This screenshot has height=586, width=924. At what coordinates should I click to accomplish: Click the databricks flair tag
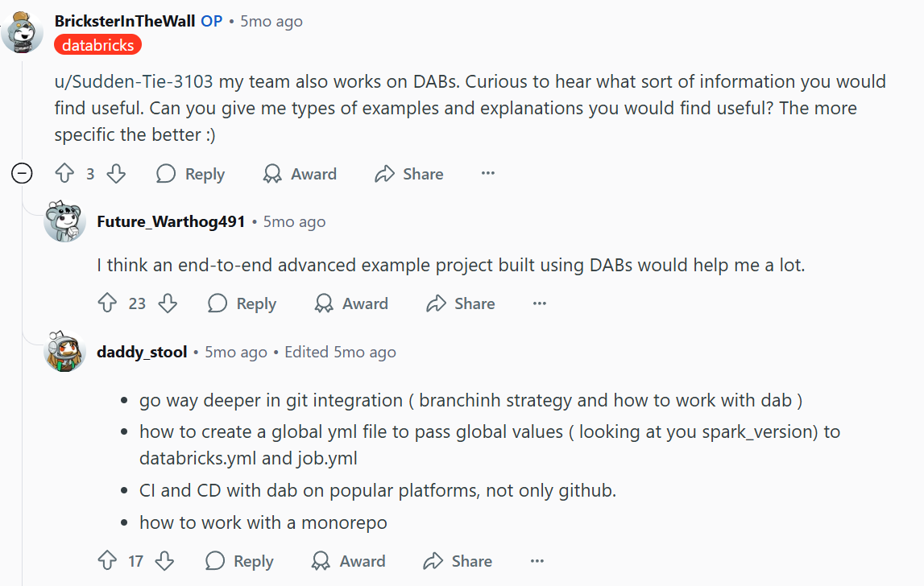click(x=97, y=44)
